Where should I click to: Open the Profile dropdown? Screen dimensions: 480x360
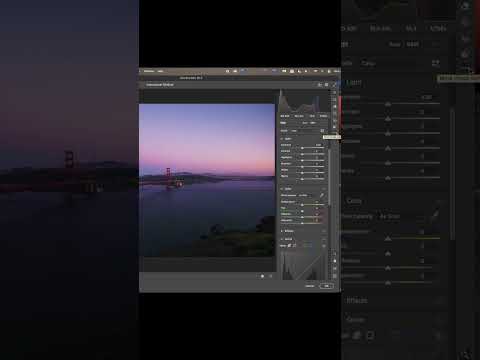click(x=294, y=131)
